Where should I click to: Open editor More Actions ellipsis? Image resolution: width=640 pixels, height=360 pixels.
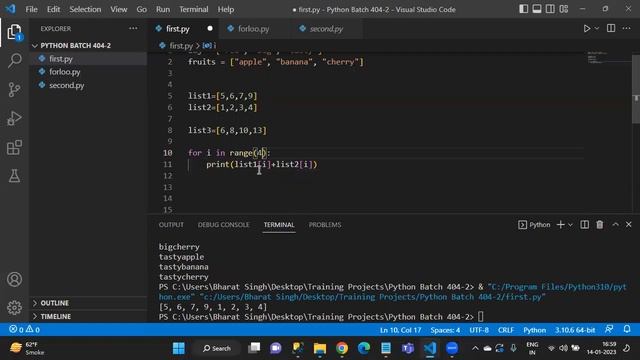tap(627, 28)
